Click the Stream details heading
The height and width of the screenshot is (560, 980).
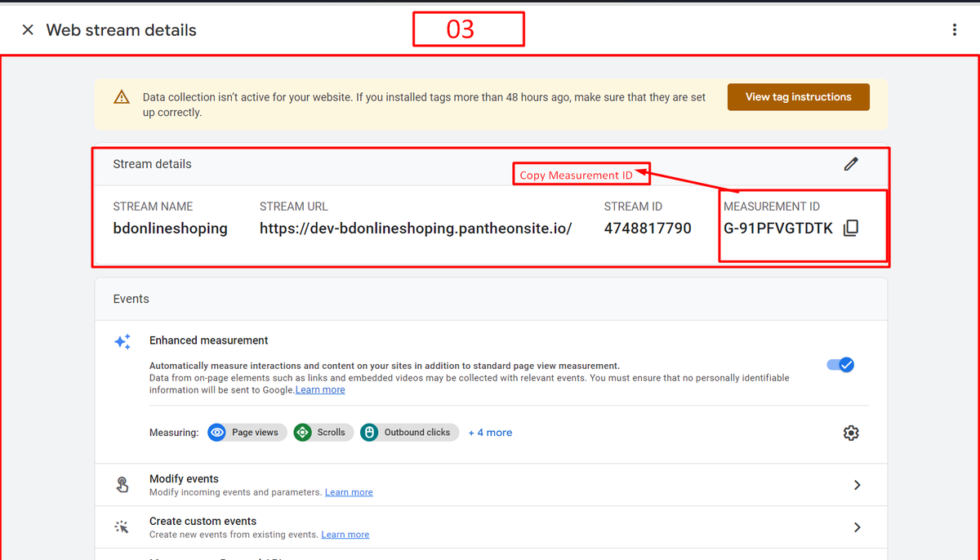click(152, 164)
